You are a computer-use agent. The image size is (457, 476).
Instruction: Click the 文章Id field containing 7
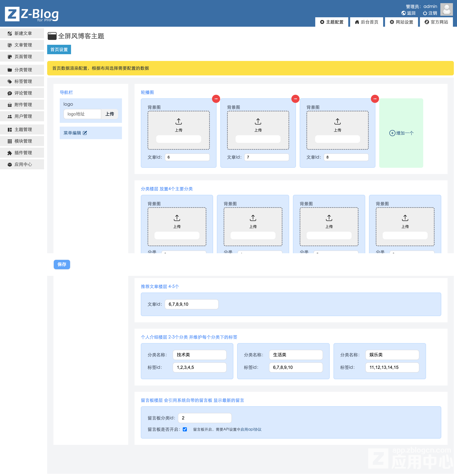(x=267, y=157)
